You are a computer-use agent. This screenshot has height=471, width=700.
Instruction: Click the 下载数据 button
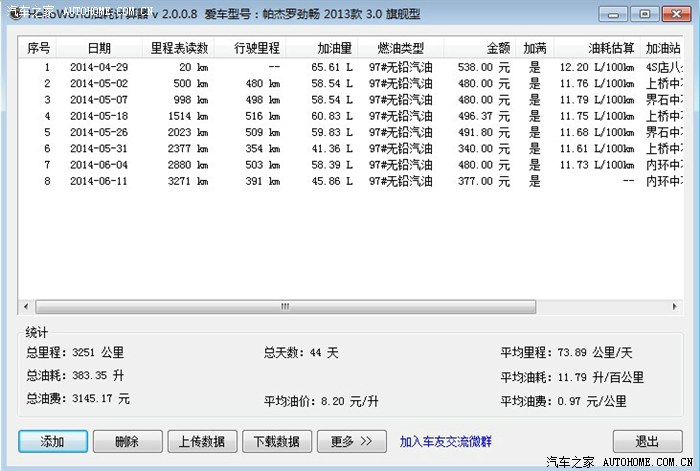(x=275, y=441)
